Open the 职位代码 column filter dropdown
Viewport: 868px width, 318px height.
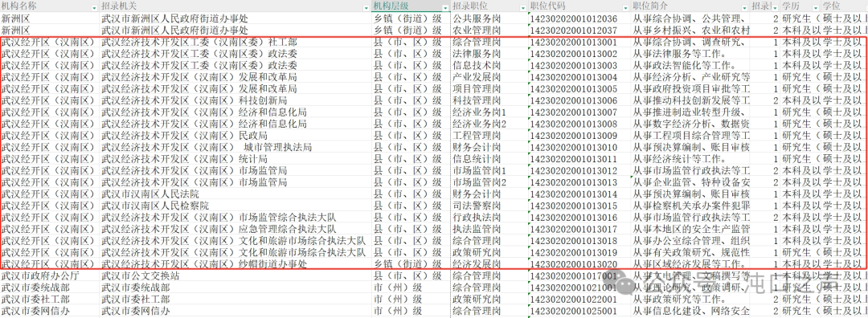(625, 7)
